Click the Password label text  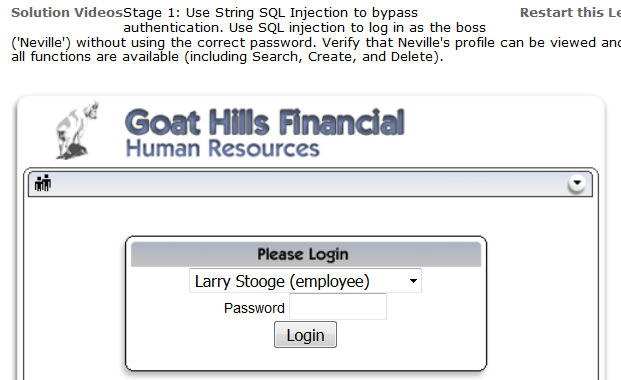pos(254,308)
